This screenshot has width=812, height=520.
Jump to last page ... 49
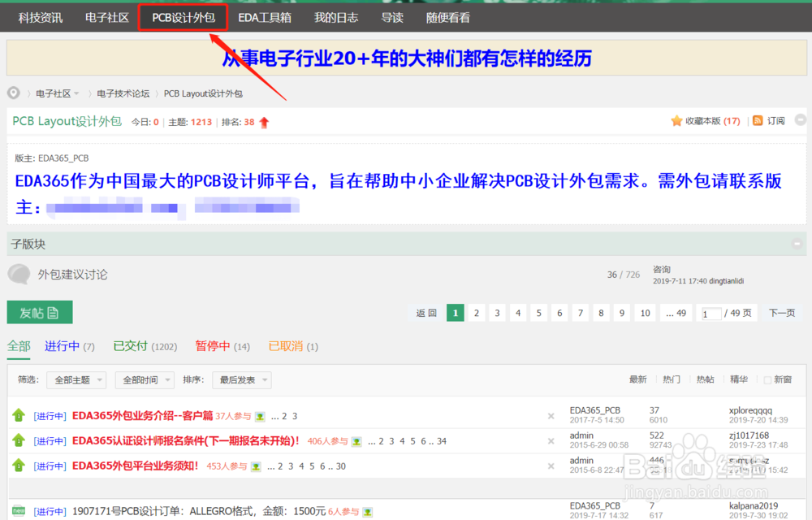(x=676, y=313)
